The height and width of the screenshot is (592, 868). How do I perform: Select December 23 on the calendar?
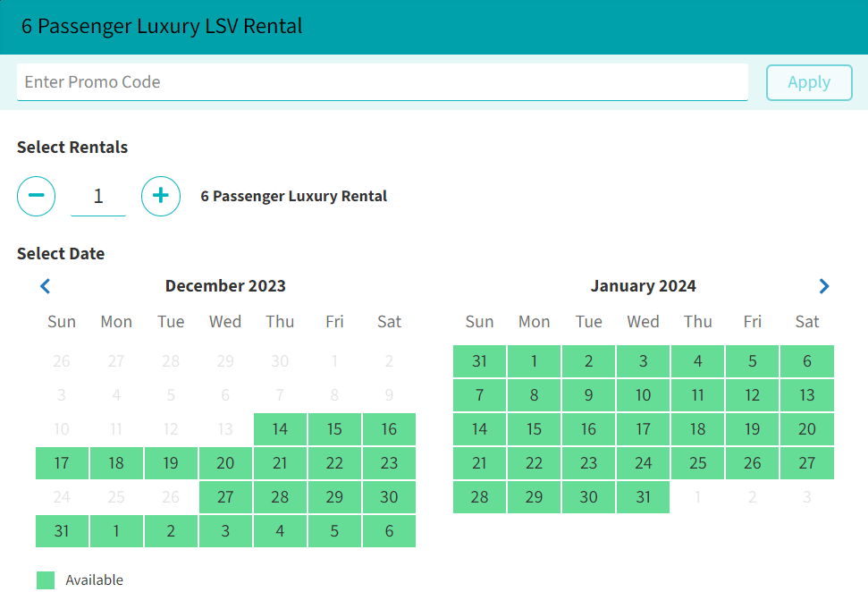pos(389,463)
